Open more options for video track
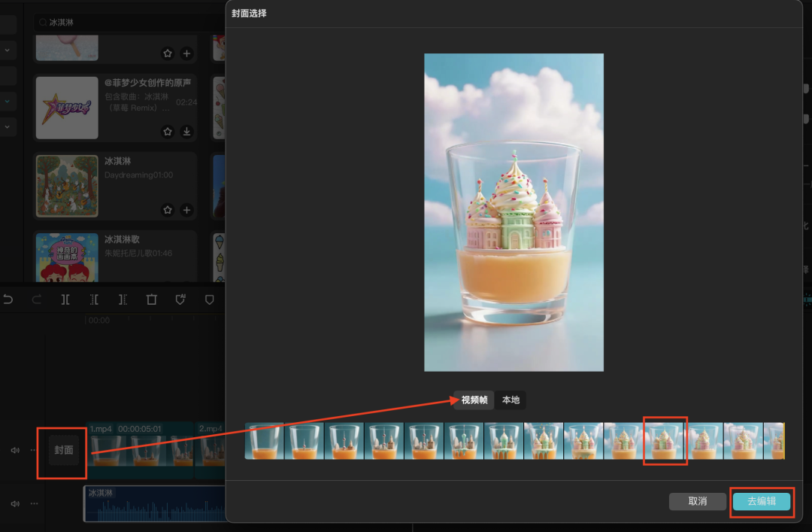This screenshot has height=532, width=812. (33, 450)
